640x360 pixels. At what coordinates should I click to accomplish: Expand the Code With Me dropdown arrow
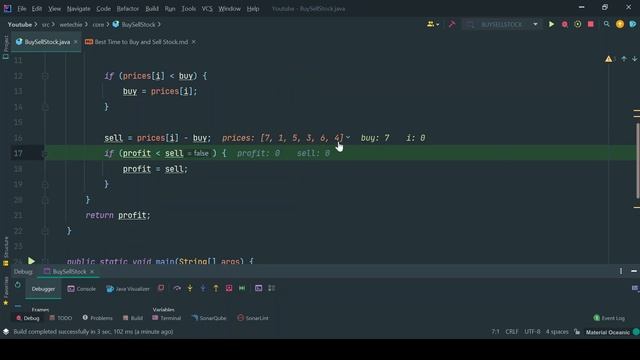(438, 25)
